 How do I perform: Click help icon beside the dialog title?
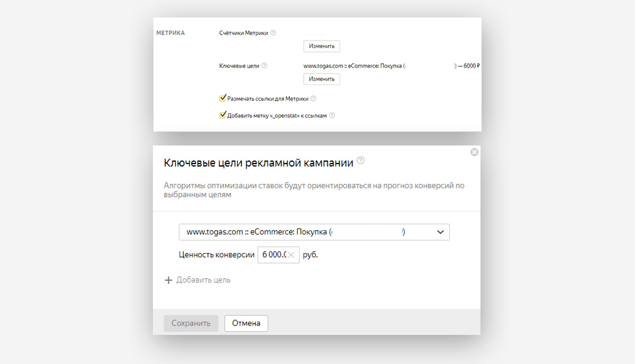361,160
